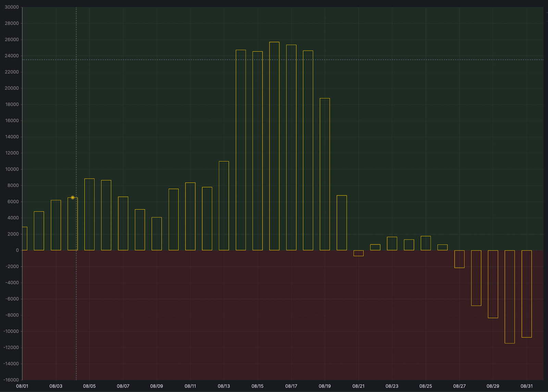This screenshot has height=392, width=548.
Task: Select the negative bar for 08/29
Action: (493, 284)
